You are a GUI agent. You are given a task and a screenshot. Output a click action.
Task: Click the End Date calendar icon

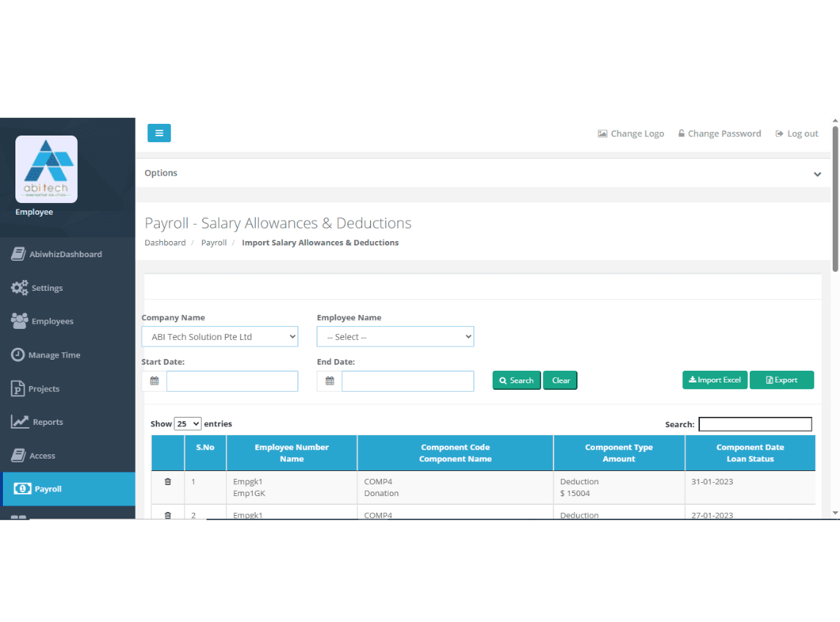(330, 381)
